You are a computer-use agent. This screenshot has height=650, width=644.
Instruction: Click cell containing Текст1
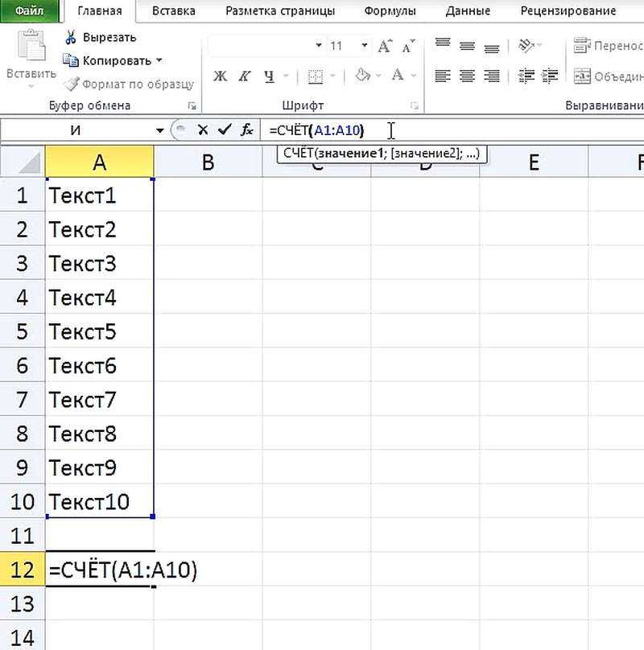pos(99,195)
